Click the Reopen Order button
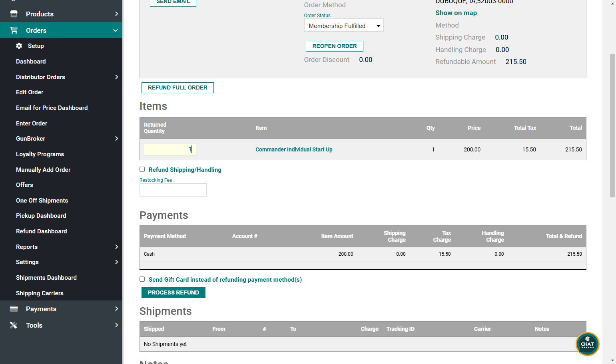Image resolution: width=616 pixels, height=364 pixels. pyautogui.click(x=335, y=46)
